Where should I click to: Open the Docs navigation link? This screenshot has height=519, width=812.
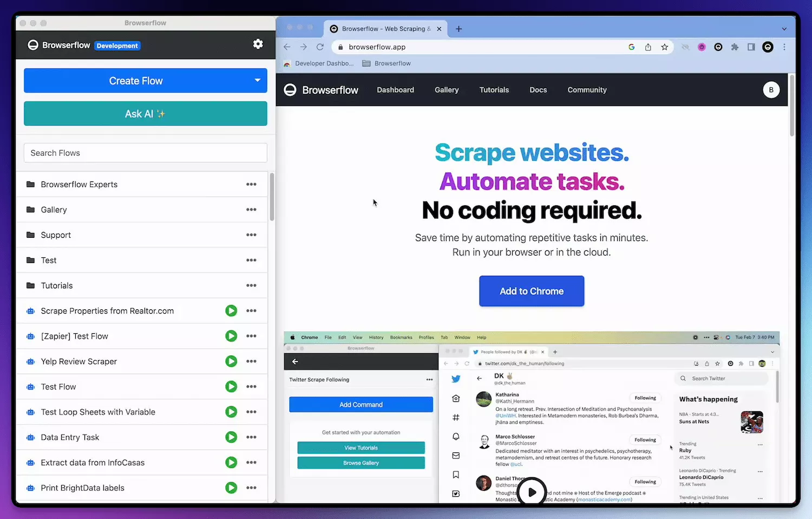click(538, 90)
